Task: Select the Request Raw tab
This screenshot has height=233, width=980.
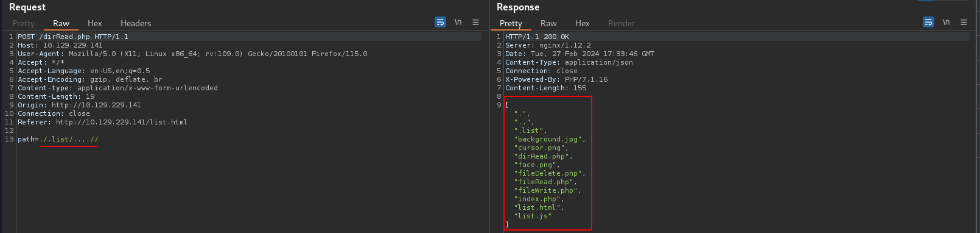Action: point(61,23)
